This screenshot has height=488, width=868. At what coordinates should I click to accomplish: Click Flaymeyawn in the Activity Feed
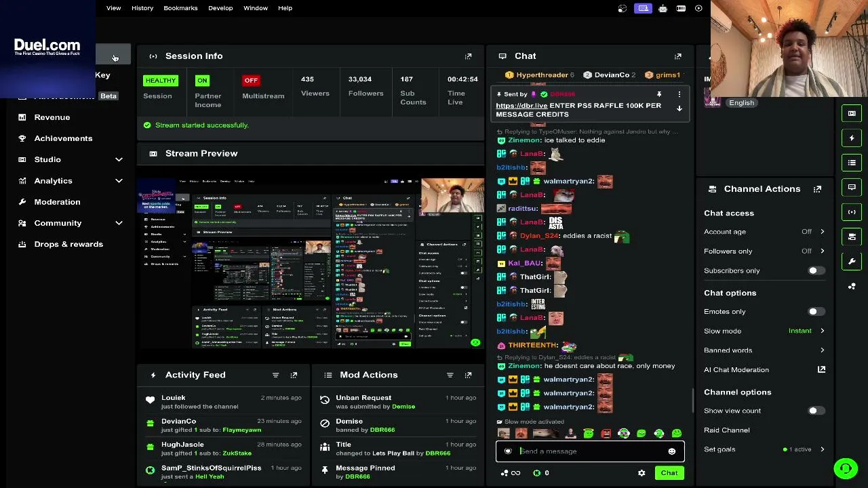click(x=241, y=430)
